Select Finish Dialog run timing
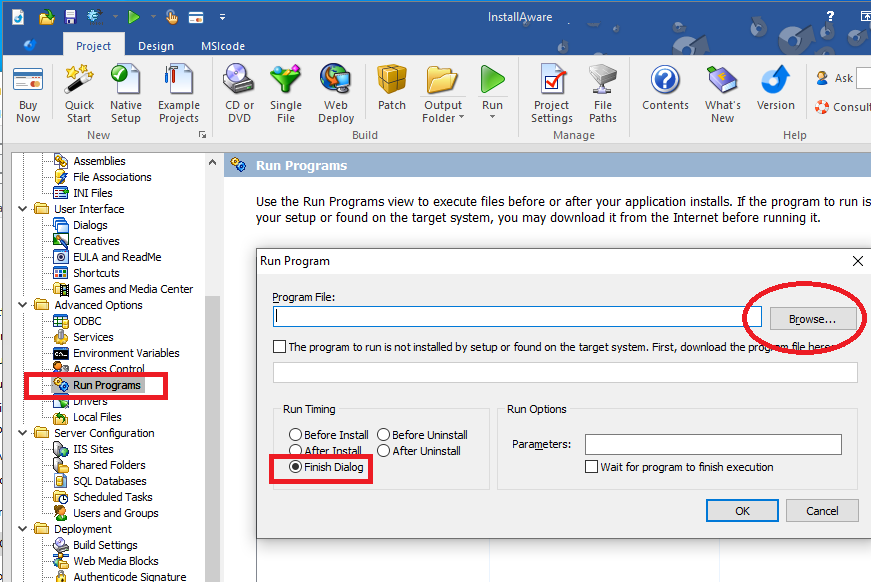 click(296, 467)
